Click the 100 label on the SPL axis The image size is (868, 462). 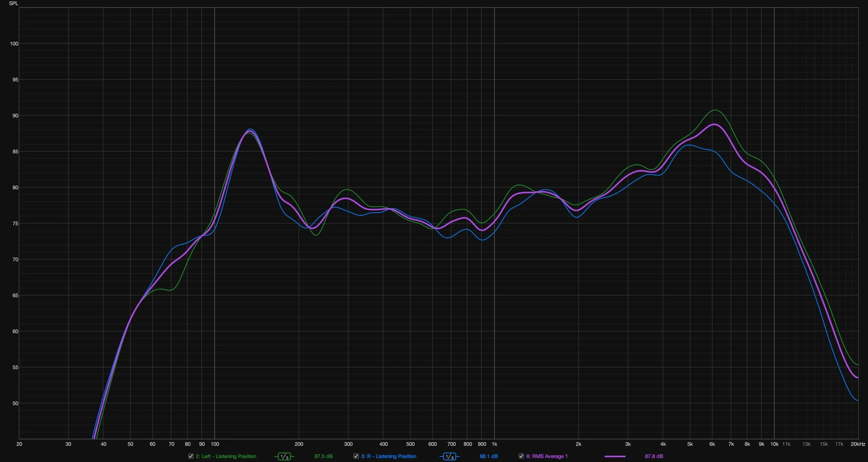pyautogui.click(x=14, y=44)
